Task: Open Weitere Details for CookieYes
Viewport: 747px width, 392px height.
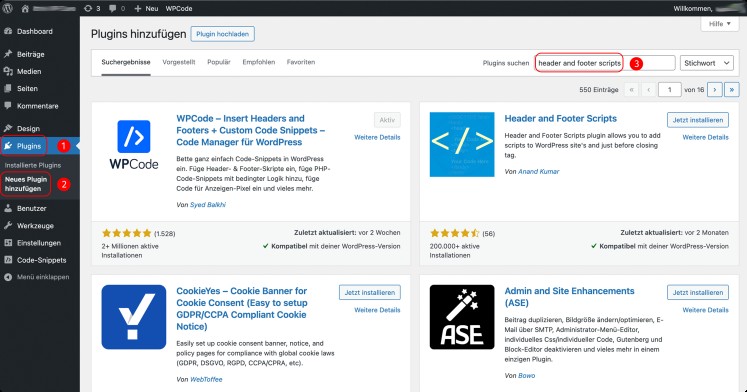Action: (377, 310)
